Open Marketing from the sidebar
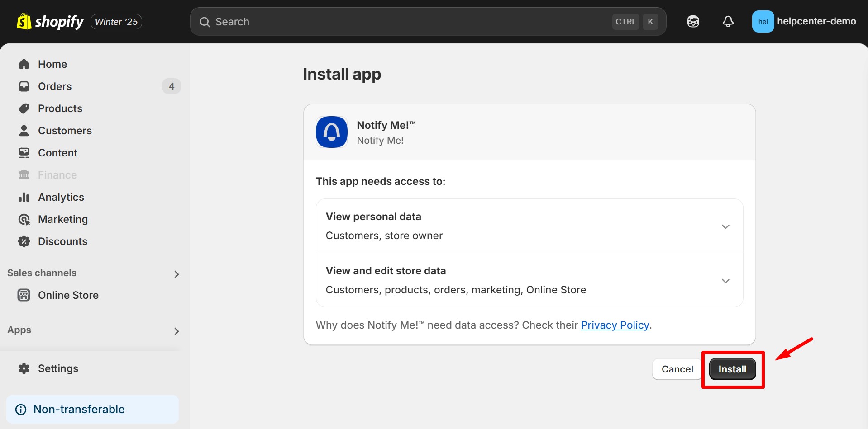868x429 pixels. [x=63, y=219]
